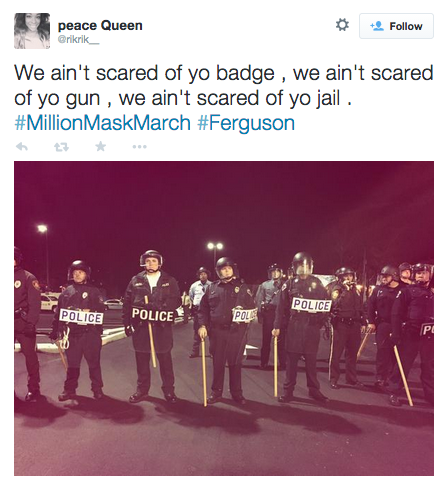Open the more options ellipsis menu
Image resolution: width=448 pixels, height=491 pixels.
[x=139, y=147]
